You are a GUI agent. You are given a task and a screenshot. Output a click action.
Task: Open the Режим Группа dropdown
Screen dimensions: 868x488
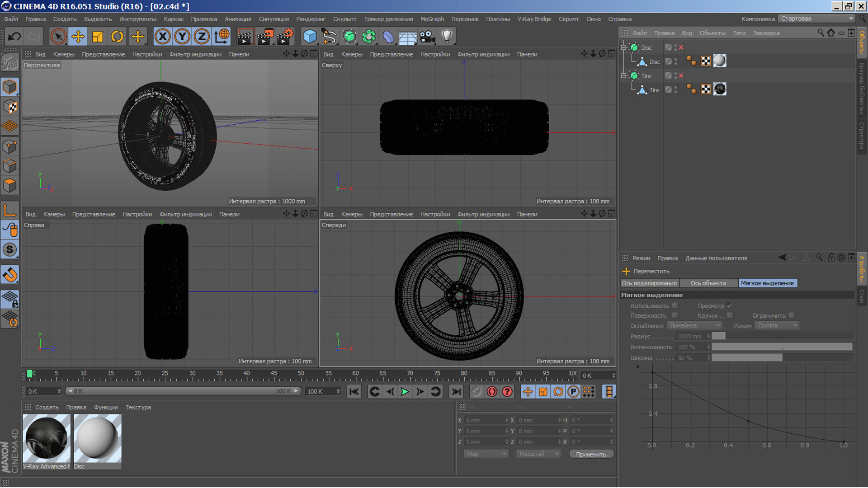[x=777, y=326]
